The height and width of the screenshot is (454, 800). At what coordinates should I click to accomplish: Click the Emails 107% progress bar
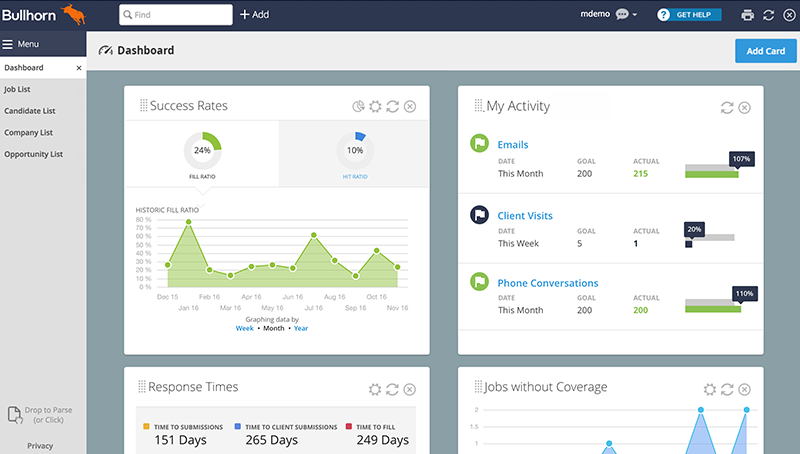711,171
